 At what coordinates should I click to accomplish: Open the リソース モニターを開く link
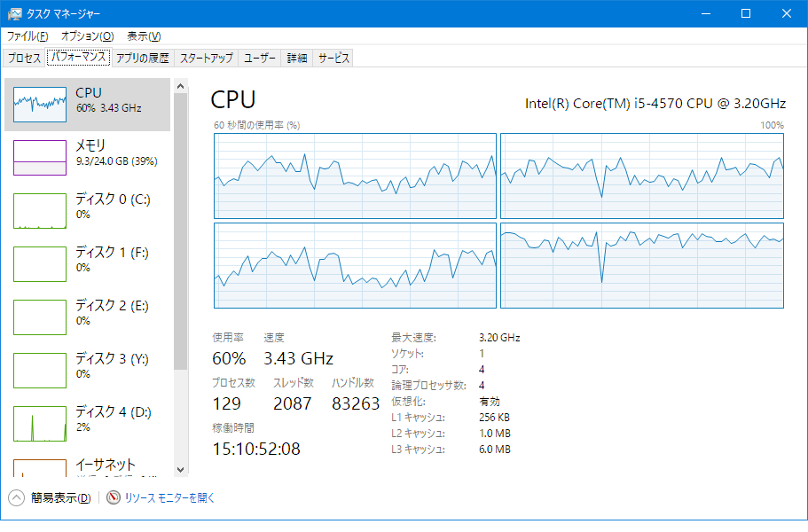169,498
